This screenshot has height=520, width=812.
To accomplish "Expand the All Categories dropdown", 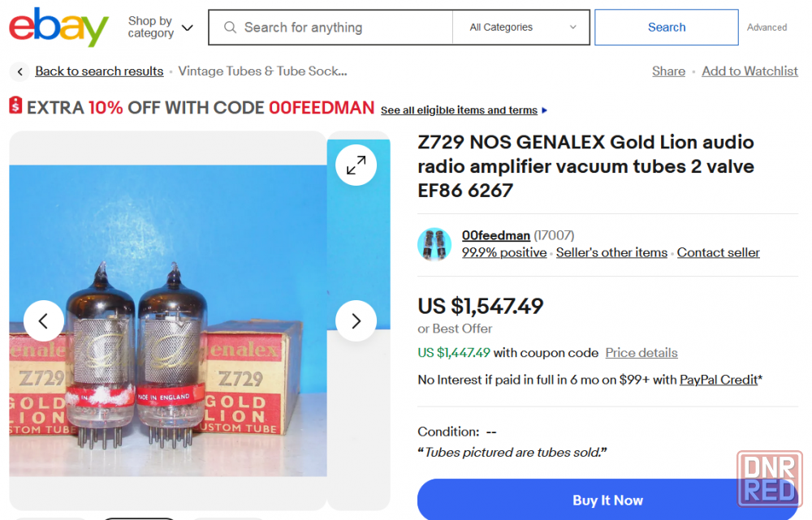I will [x=521, y=27].
